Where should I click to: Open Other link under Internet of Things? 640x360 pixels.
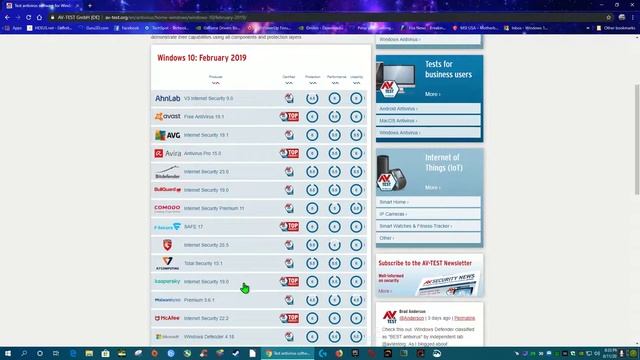tap(428, 238)
